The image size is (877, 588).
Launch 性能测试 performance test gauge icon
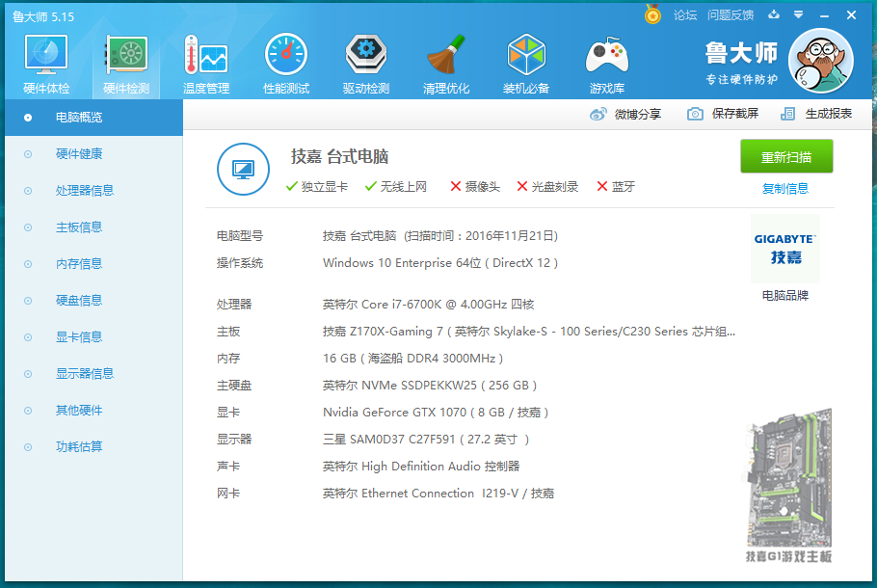286,54
